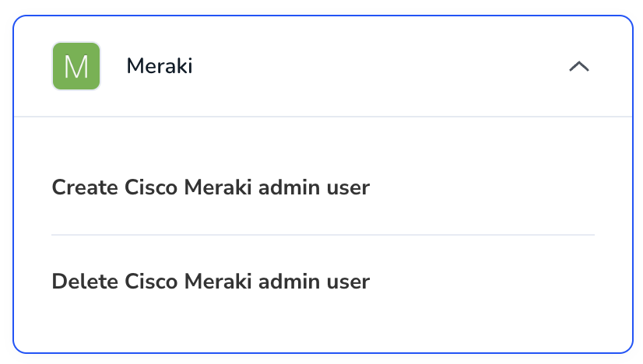This screenshot has width=643, height=364.
Task: Click the green Meraki M logo icon
Action: (x=76, y=66)
